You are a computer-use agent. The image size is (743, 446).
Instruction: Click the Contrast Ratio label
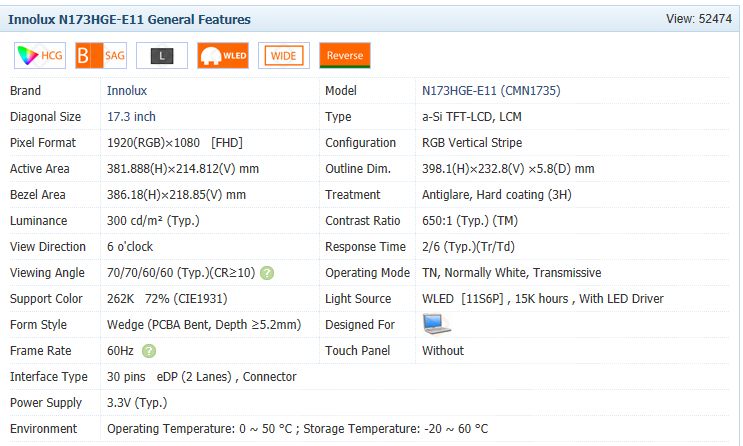click(363, 221)
